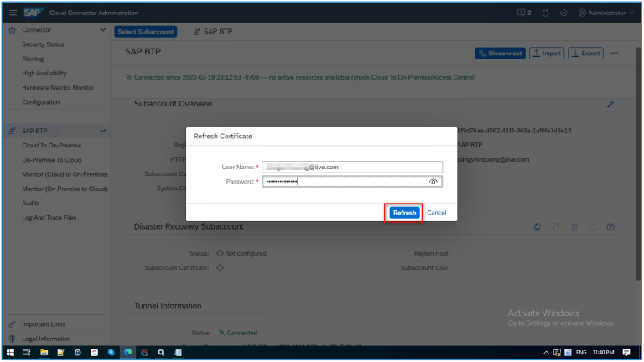Click the SAP BTP subaccount icon in sidebar
The height and width of the screenshot is (362, 644).
[x=13, y=131]
